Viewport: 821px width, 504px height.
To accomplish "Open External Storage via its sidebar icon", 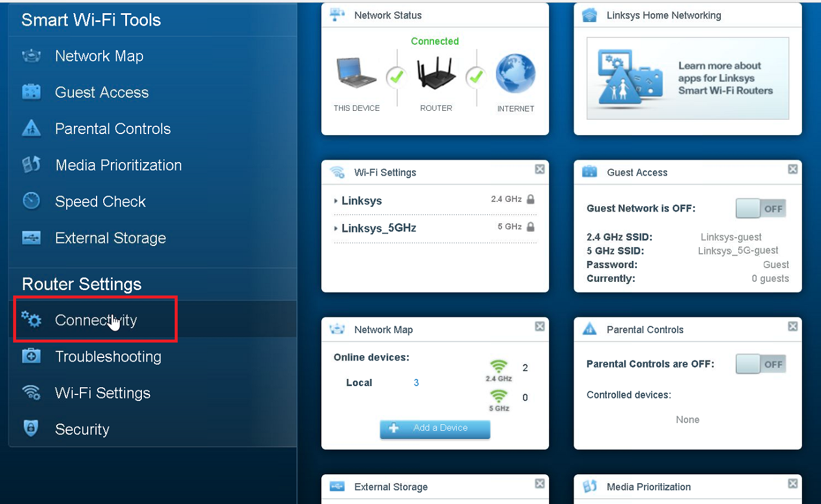I will [31, 238].
